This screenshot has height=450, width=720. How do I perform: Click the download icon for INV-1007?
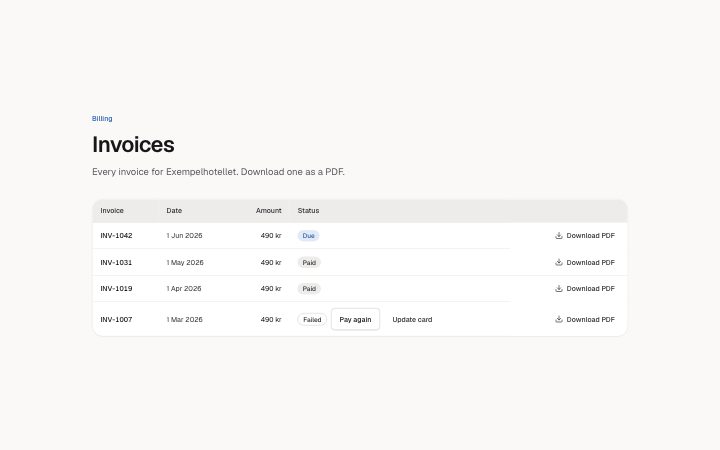click(558, 319)
